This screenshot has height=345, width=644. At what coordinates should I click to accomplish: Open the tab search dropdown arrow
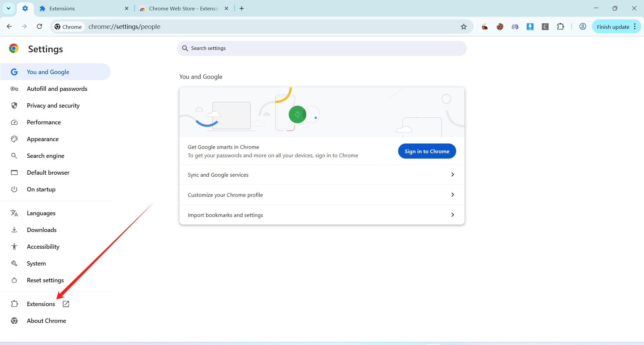8,8
